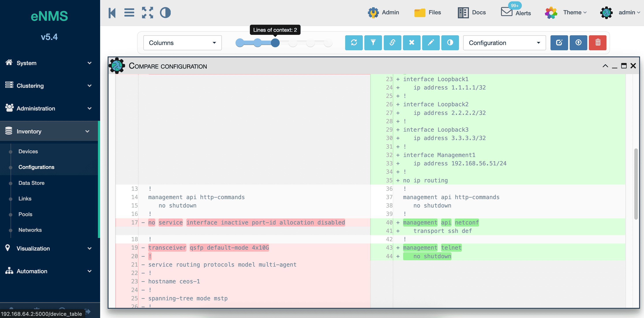Open the Configurations page

point(36,167)
